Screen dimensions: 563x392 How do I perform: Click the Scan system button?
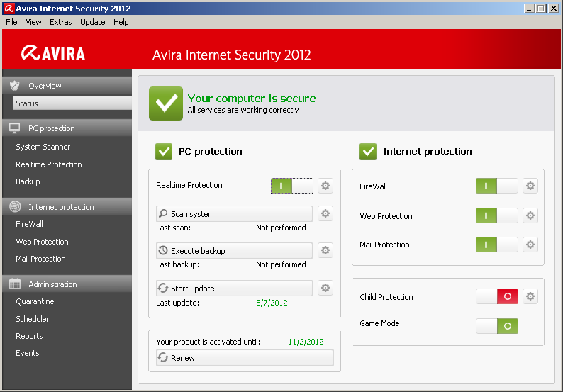(x=233, y=214)
